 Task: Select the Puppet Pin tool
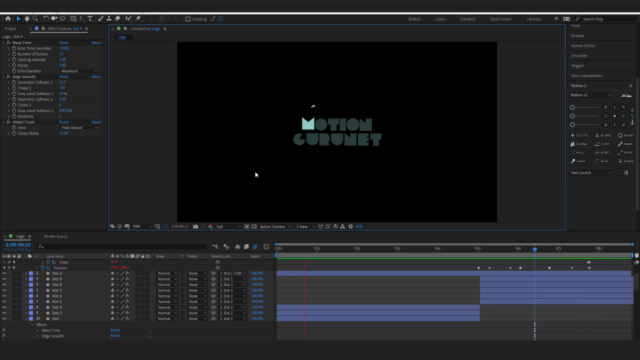pyautogui.click(x=138, y=19)
